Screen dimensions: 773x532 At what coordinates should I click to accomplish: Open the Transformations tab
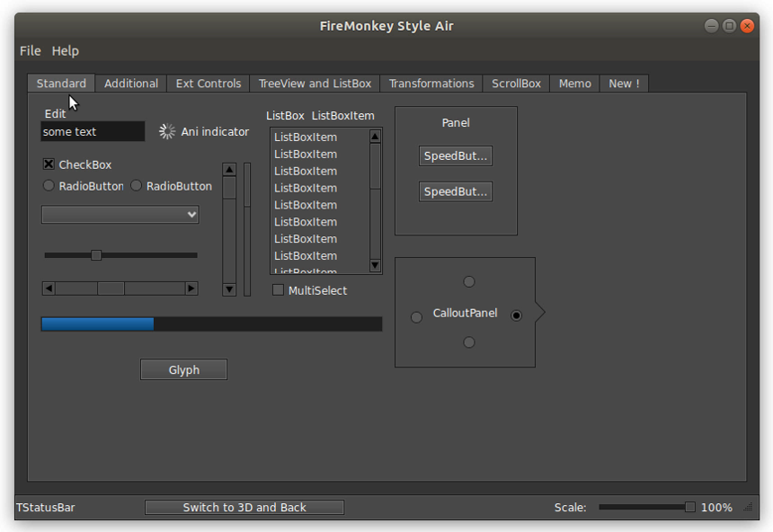431,84
